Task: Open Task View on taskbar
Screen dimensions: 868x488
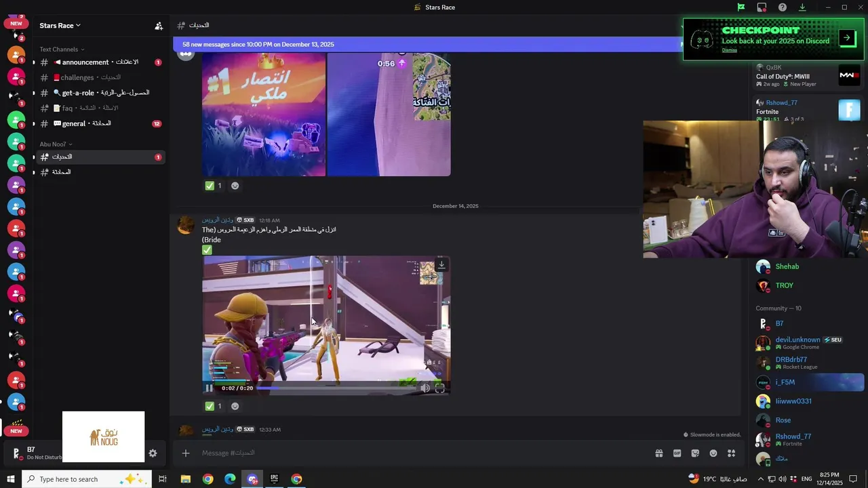Action: tap(163, 479)
